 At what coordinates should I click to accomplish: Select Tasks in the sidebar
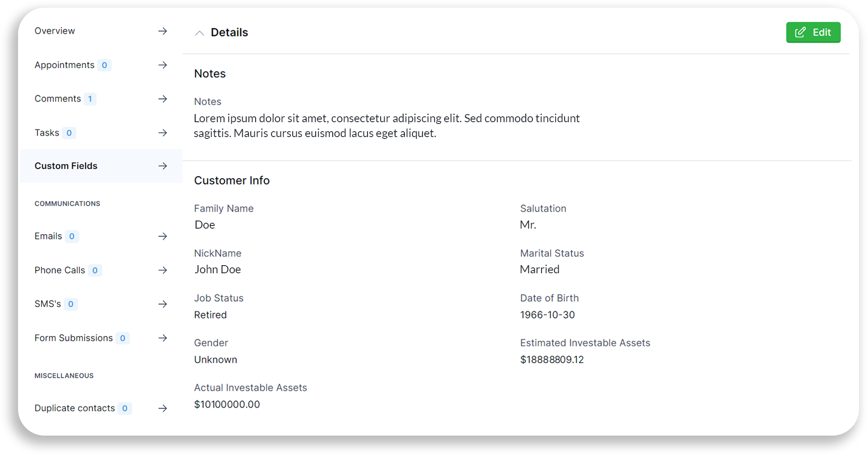pyautogui.click(x=101, y=133)
